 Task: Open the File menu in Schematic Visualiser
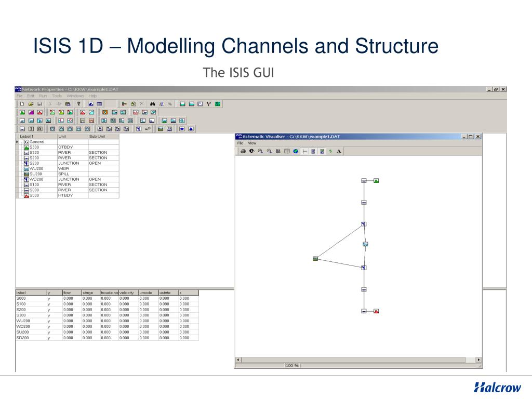point(240,143)
